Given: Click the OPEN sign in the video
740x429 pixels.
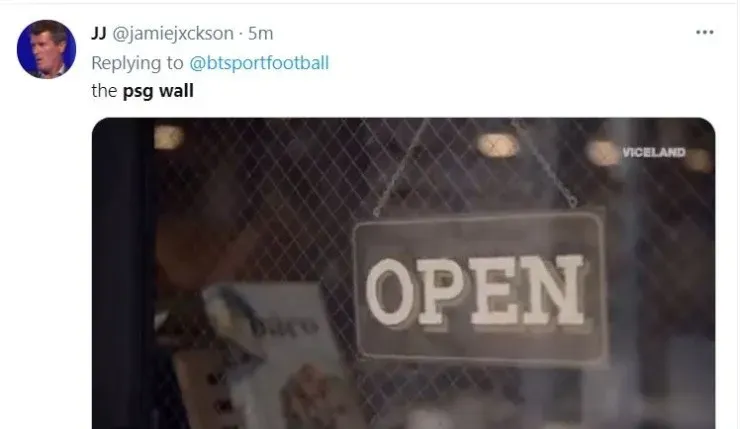Looking at the screenshot, I should coord(479,288).
